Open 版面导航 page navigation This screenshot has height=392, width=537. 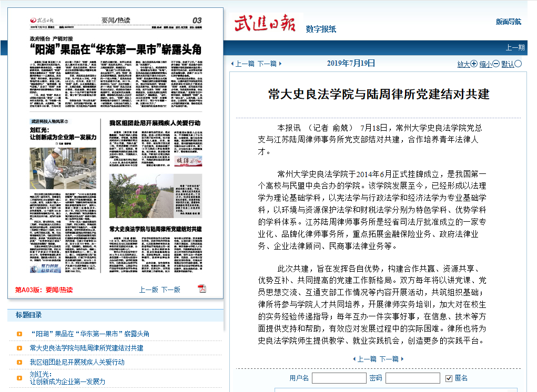click(x=509, y=22)
